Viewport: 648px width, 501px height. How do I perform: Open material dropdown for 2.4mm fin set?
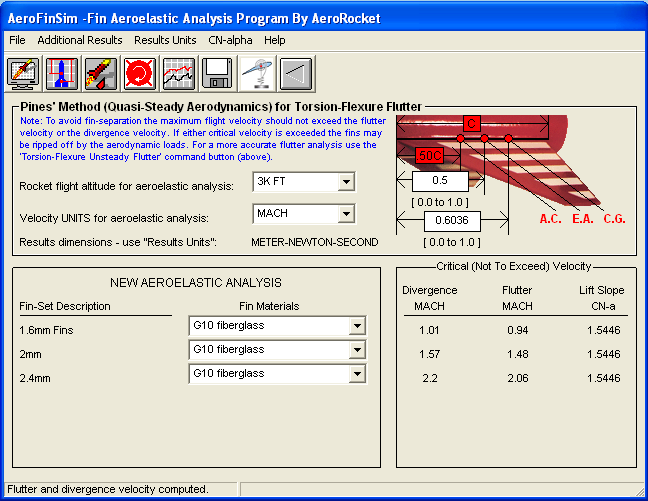[357, 374]
